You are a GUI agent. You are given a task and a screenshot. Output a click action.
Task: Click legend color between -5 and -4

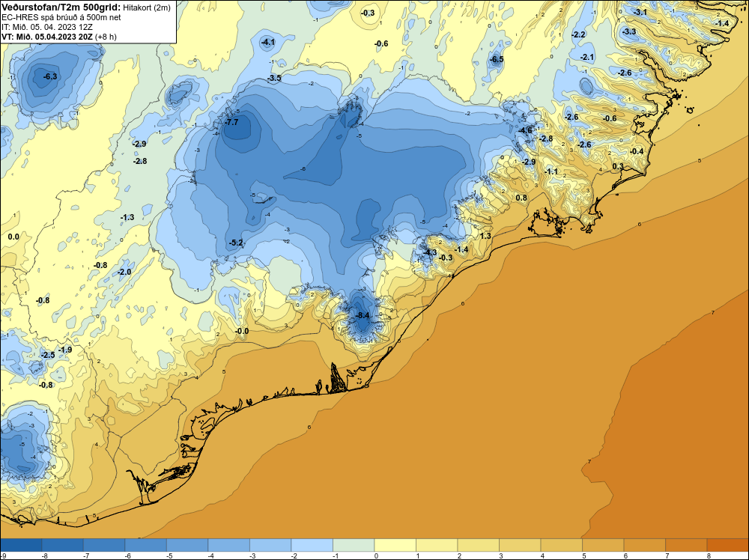187,545
